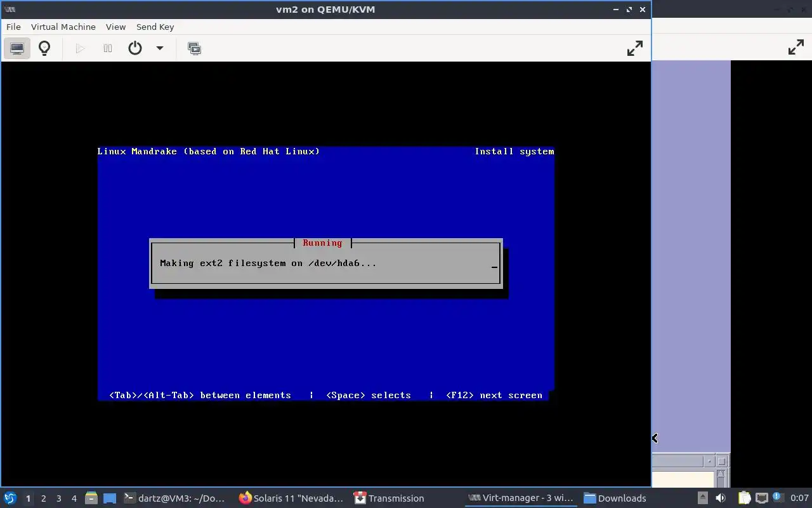Show virtual hardware details (lightbulb icon)
812x508 pixels.
pos(44,48)
